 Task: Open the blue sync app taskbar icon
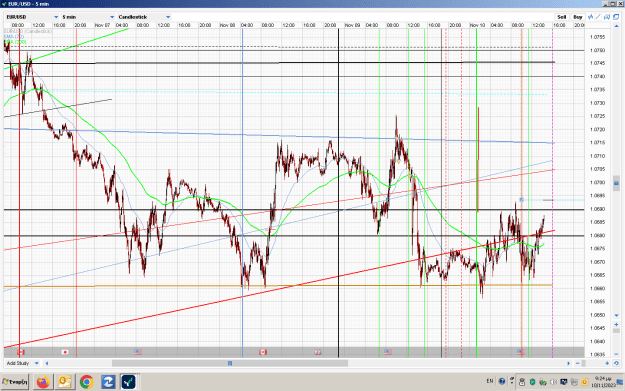tap(108, 382)
